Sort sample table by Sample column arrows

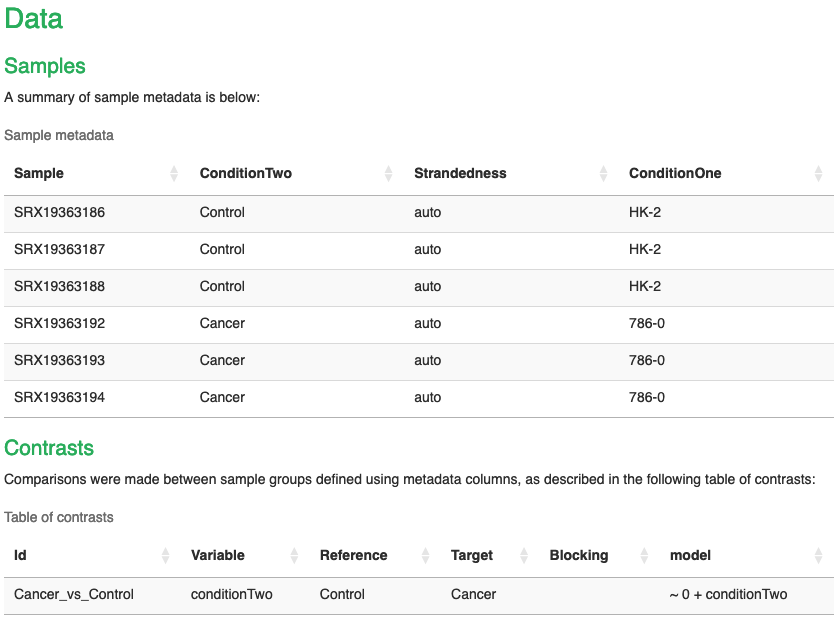point(174,174)
